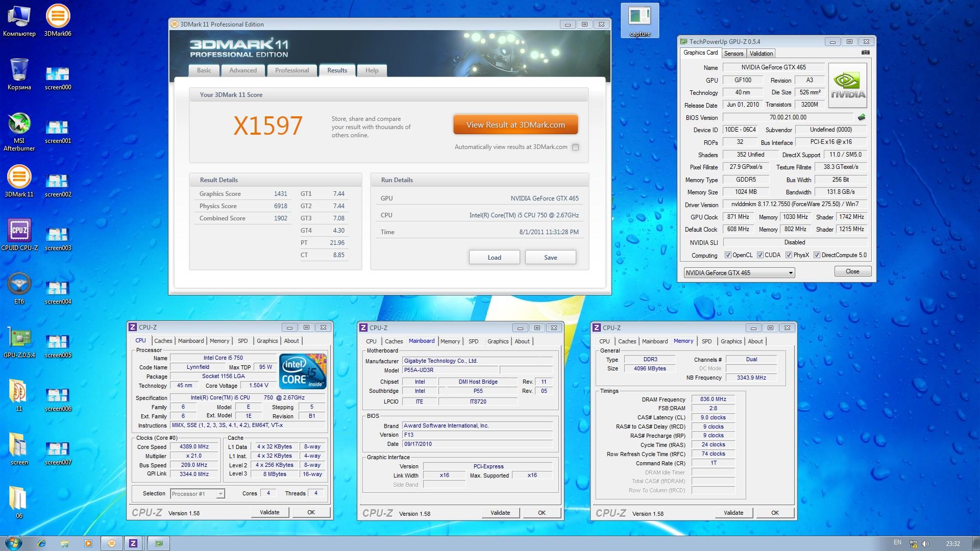Open the Processor #1 selection dropdown
980x551 pixels.
coord(198,493)
